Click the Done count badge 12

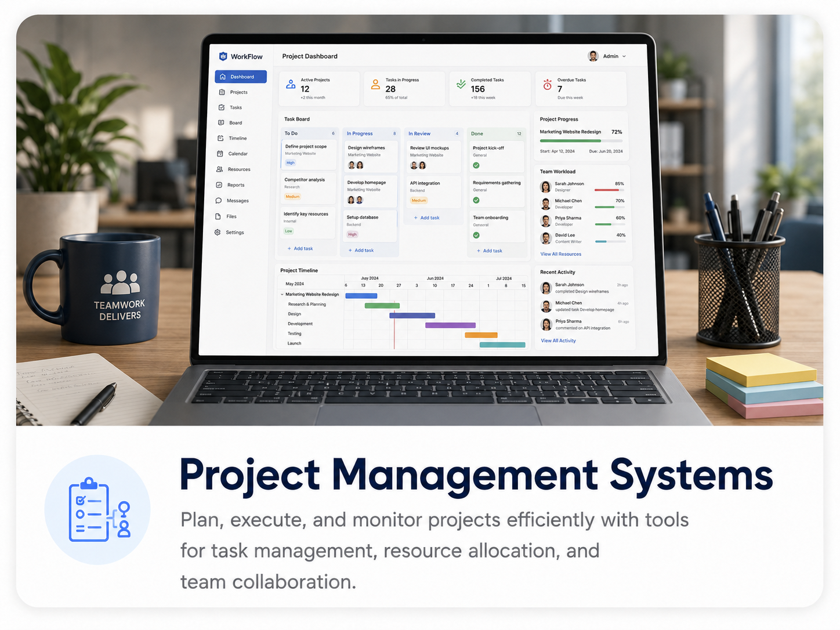click(519, 134)
